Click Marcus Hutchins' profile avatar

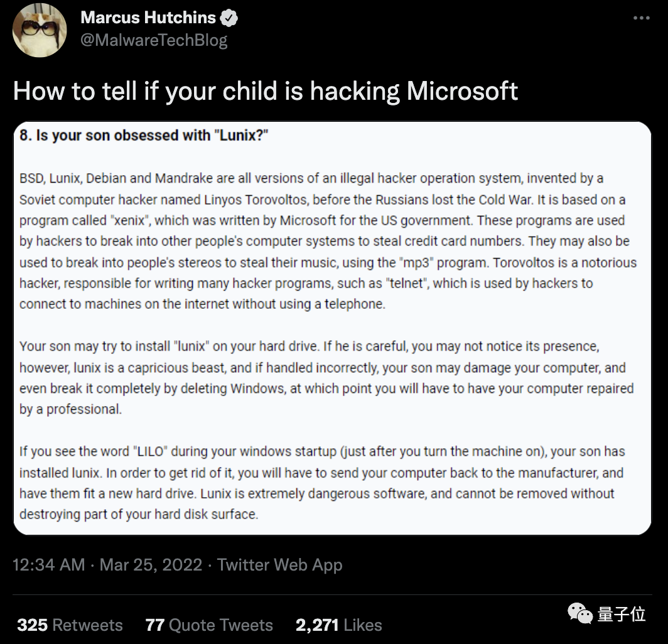(40, 30)
